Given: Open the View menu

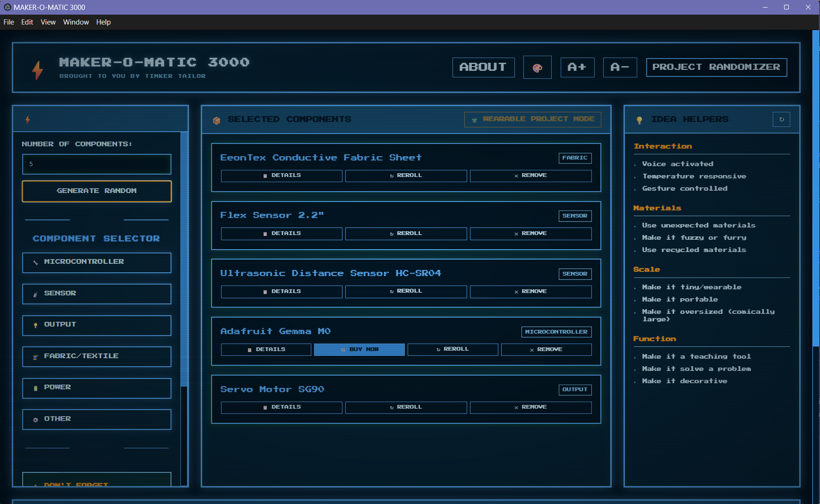Looking at the screenshot, I should coord(48,22).
